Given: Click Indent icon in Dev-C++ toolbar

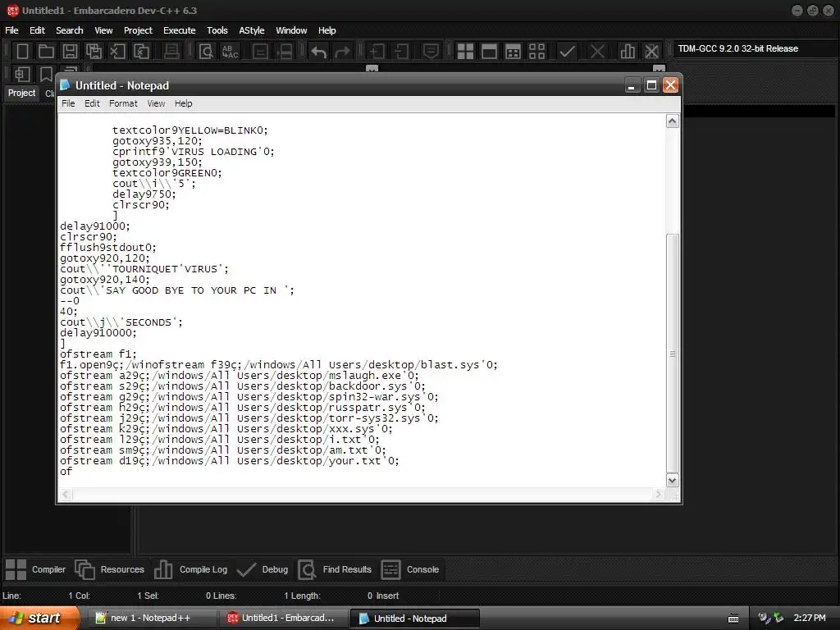Looking at the screenshot, I should pos(377,52).
